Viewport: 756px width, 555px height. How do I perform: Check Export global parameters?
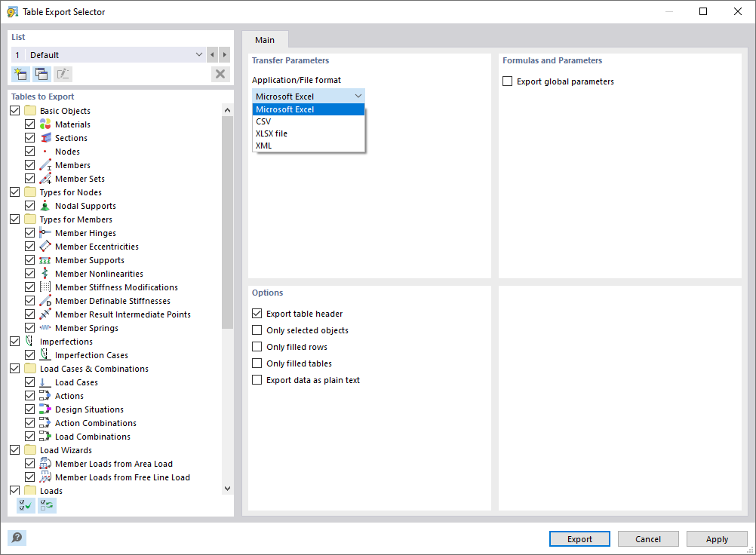click(506, 81)
